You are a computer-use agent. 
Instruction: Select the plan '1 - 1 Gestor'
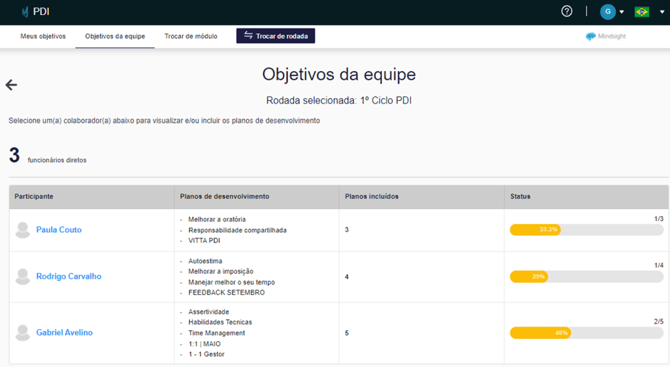206,354
